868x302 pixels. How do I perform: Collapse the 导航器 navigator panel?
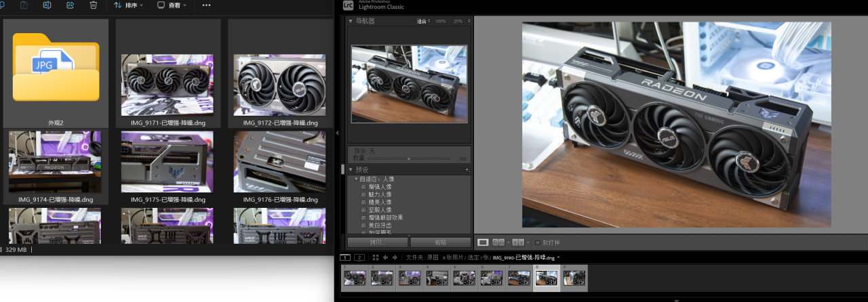tap(351, 22)
